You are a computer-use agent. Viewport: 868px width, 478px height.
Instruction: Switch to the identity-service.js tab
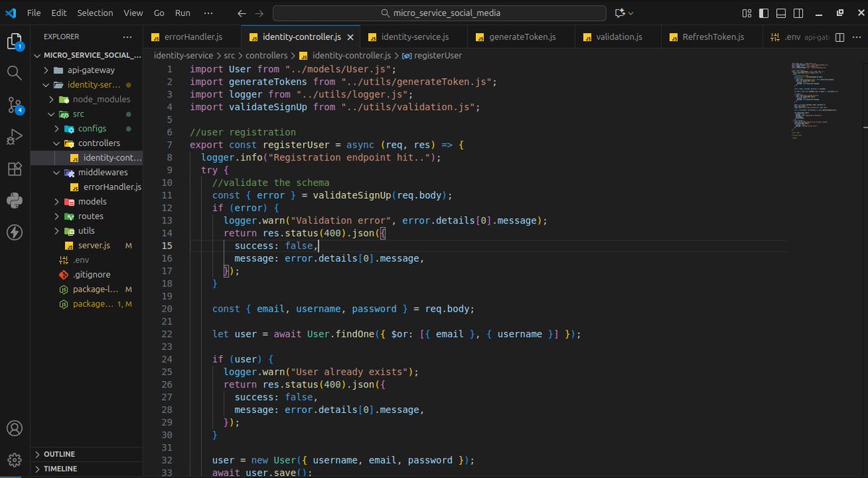point(415,37)
